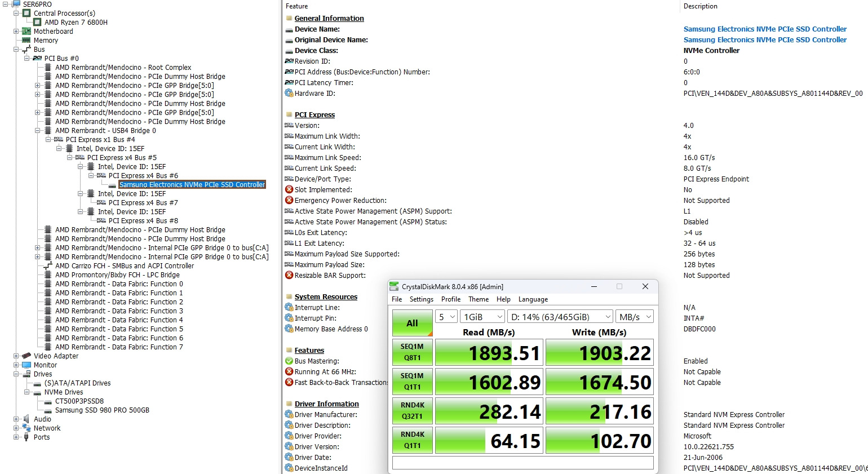Open drive selection dropdown D: 14%

click(560, 317)
